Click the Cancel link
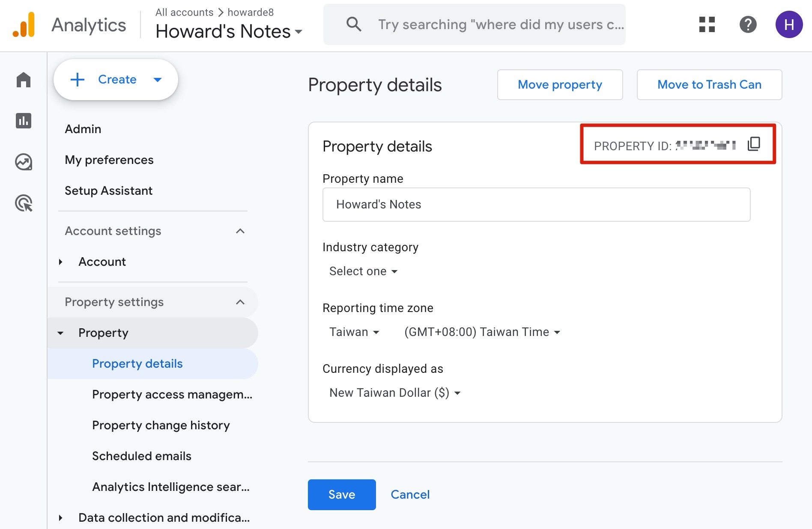 pos(410,495)
